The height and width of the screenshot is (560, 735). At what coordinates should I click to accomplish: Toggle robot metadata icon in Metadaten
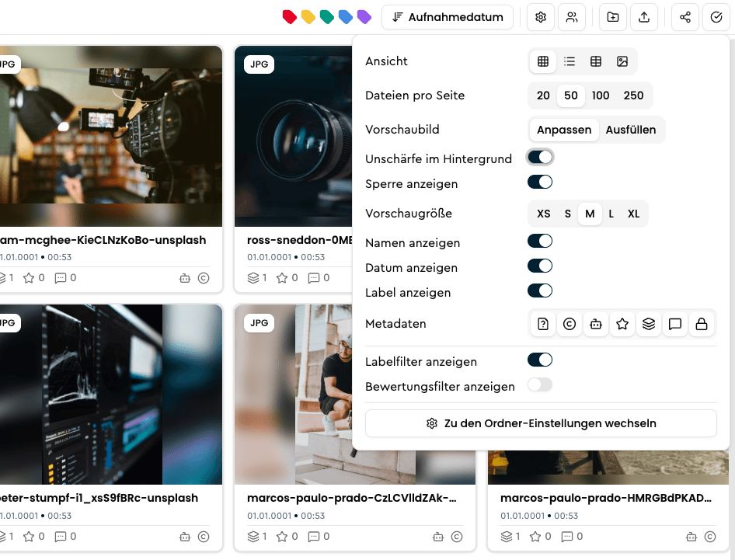[x=596, y=324]
